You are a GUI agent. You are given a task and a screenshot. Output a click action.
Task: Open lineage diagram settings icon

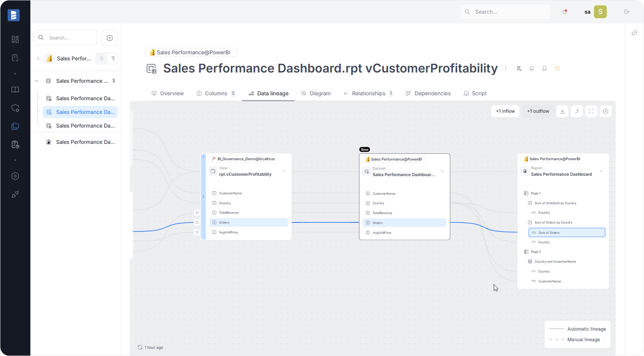click(606, 111)
